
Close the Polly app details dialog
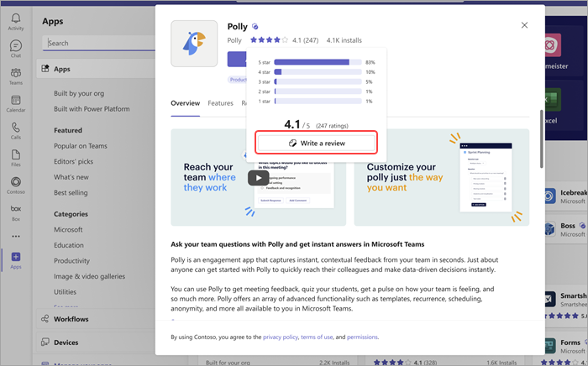[x=524, y=25]
